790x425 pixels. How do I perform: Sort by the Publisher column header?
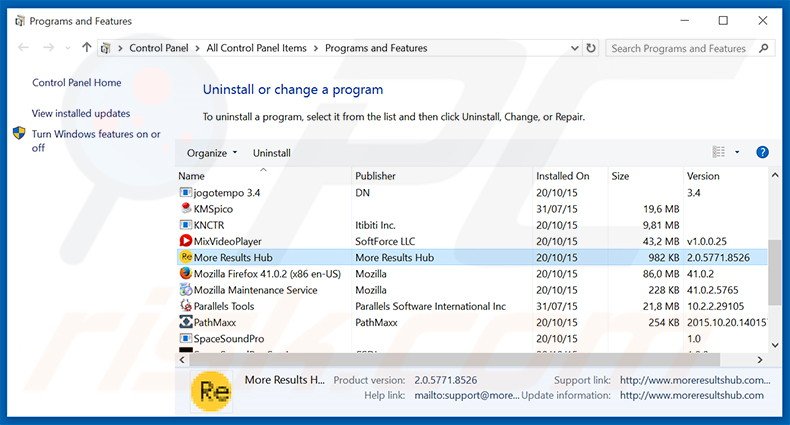click(x=442, y=176)
